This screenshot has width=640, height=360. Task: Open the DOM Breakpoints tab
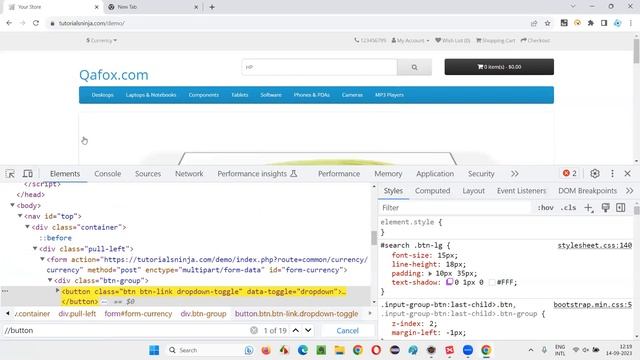coord(587,191)
